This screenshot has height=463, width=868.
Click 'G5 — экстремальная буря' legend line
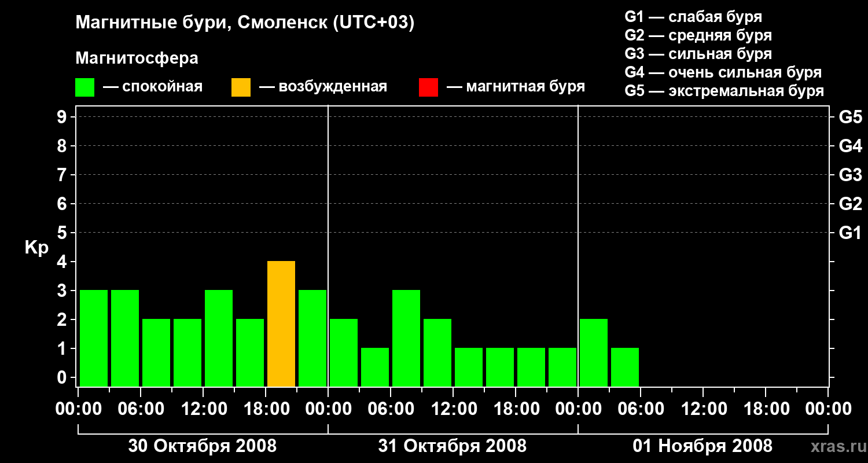click(724, 91)
